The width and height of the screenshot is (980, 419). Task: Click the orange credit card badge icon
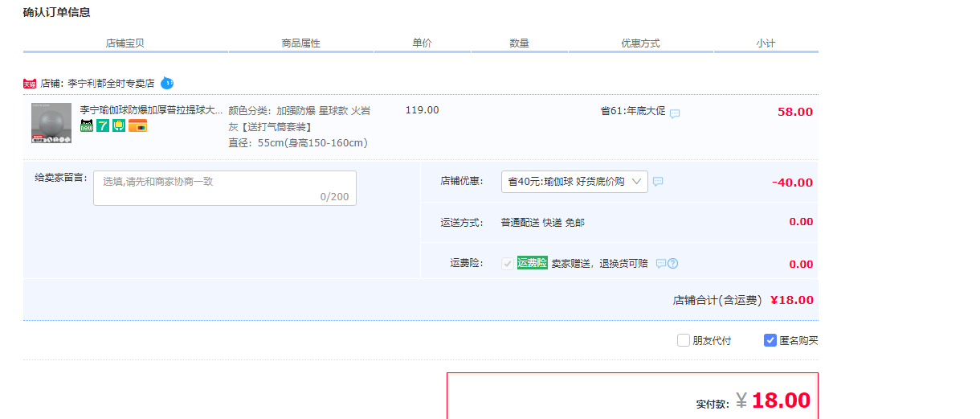coord(137,125)
